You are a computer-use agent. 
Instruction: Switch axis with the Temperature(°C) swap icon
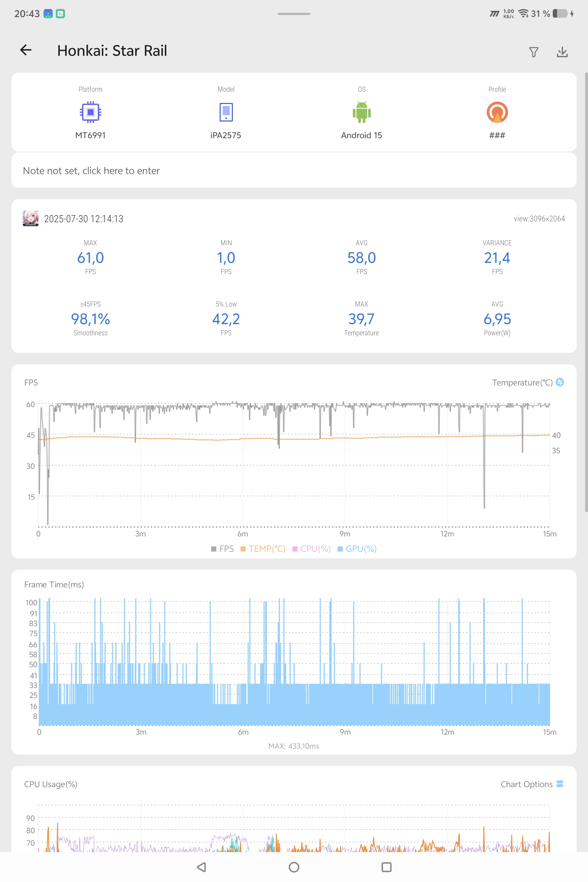[560, 382]
